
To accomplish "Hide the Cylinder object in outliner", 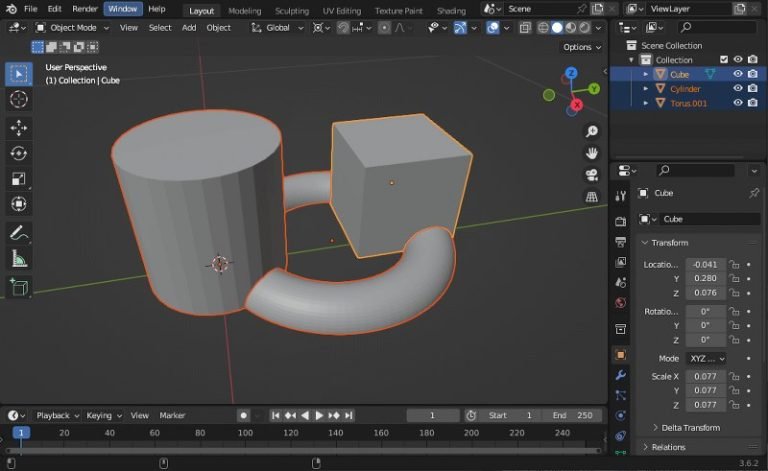I will [738, 89].
